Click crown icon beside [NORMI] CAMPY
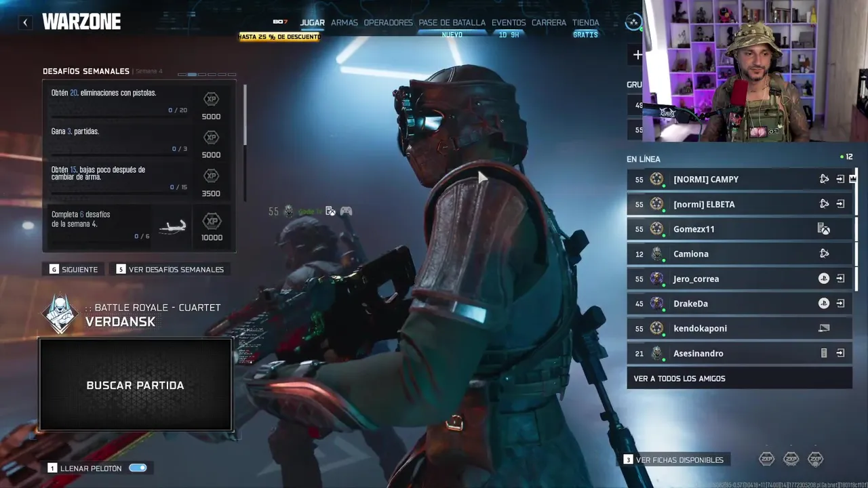The image size is (868, 488). pyautogui.click(x=852, y=179)
